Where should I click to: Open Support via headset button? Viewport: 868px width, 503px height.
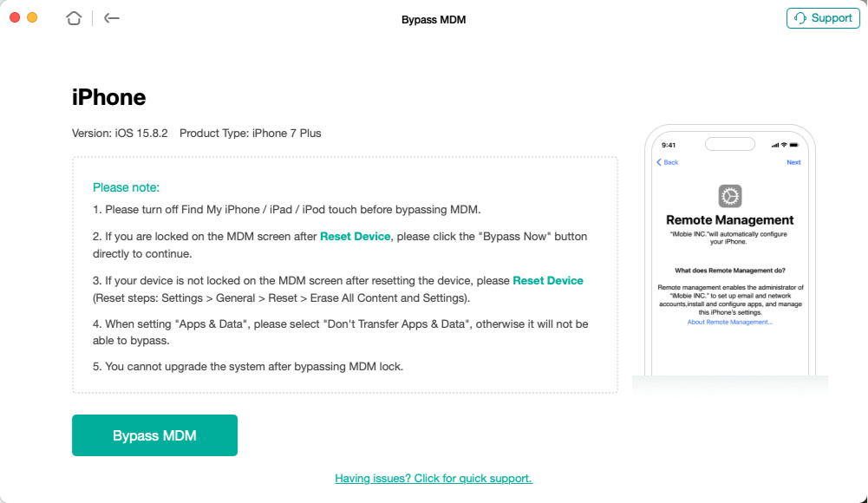[823, 18]
